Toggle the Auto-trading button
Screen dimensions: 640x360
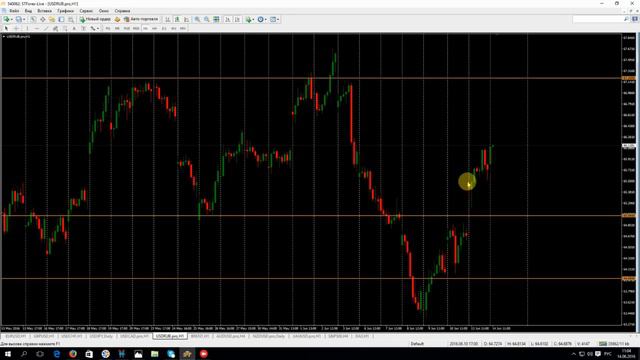point(141,19)
